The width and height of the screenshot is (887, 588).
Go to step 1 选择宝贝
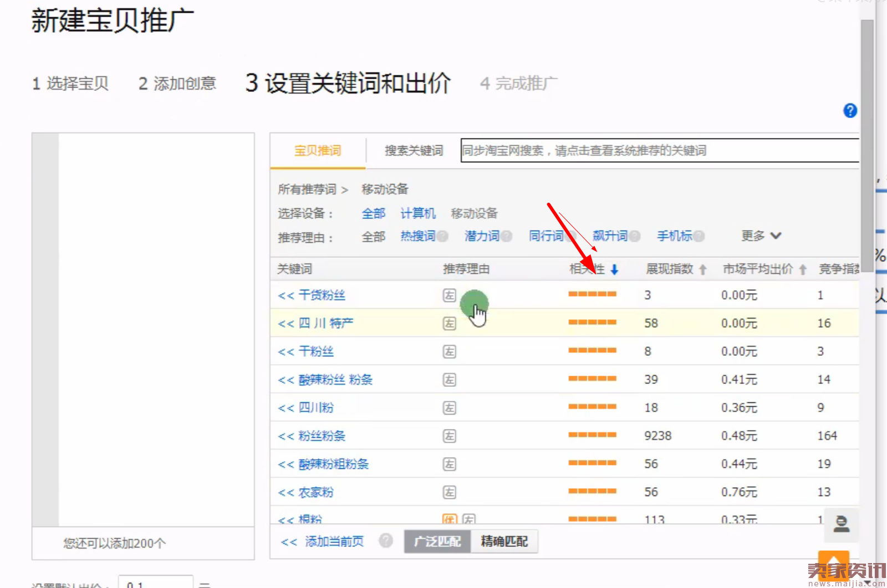pos(70,84)
